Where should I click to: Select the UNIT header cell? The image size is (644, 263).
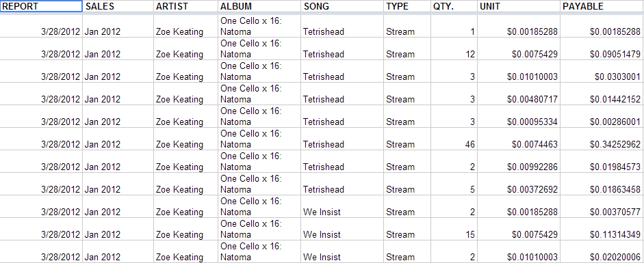click(519, 6)
